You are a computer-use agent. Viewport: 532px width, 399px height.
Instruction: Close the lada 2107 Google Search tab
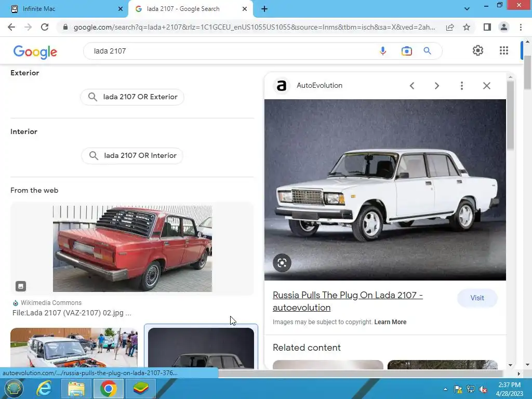245,9
